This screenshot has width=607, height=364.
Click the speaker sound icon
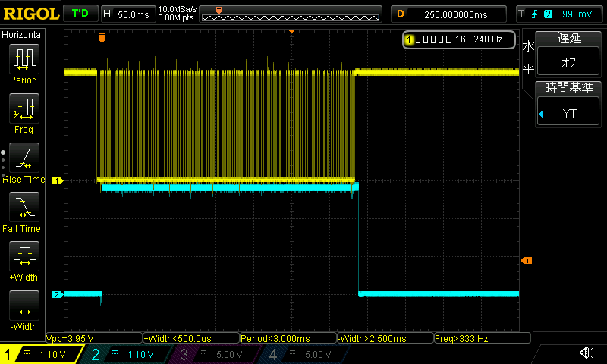(587, 353)
